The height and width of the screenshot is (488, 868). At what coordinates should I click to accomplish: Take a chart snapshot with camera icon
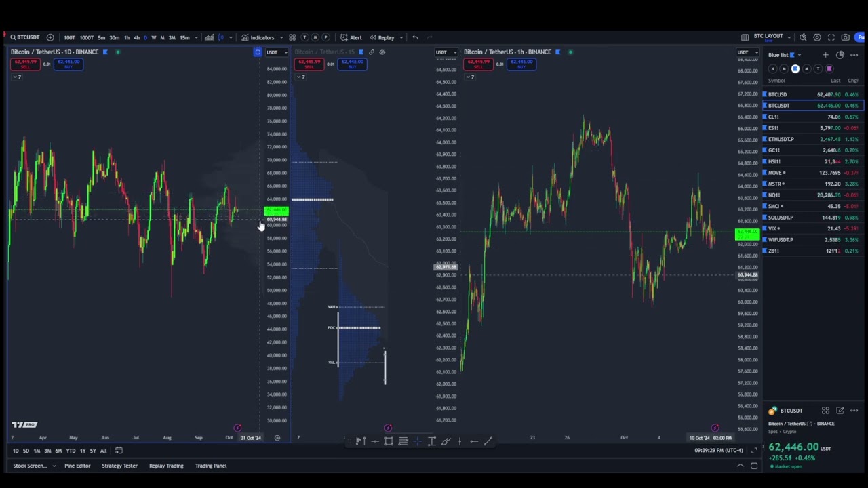(845, 37)
